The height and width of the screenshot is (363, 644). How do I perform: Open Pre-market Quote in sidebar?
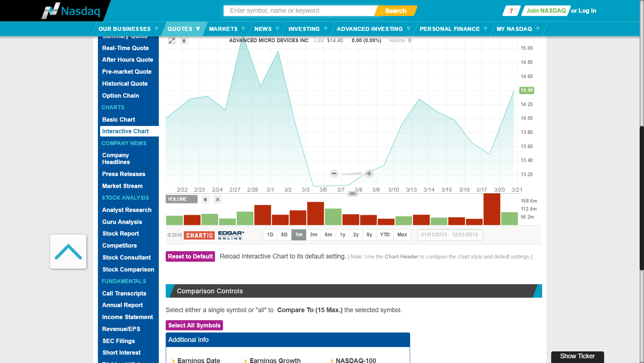coord(127,72)
